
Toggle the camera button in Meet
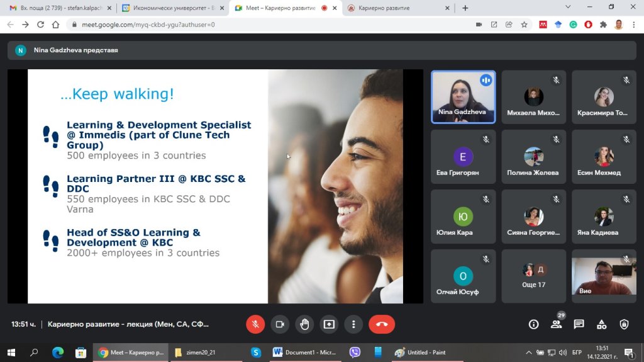[280, 324]
